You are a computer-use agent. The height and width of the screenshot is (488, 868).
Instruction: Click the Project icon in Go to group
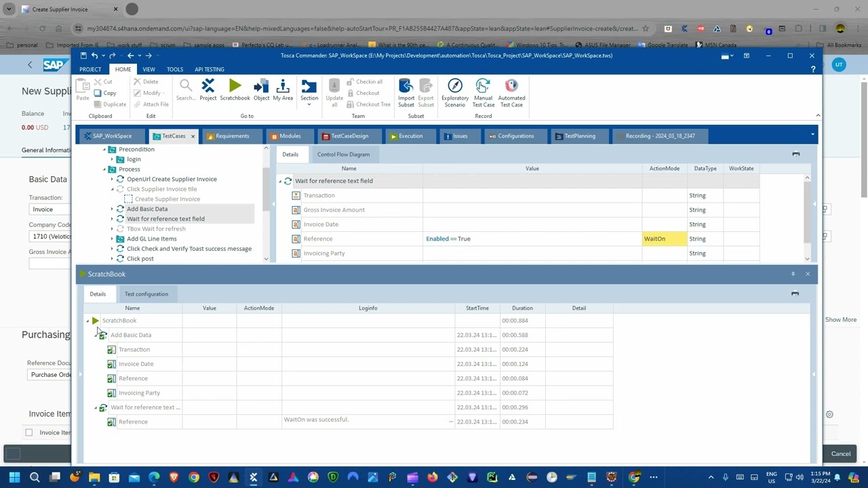pos(208,90)
